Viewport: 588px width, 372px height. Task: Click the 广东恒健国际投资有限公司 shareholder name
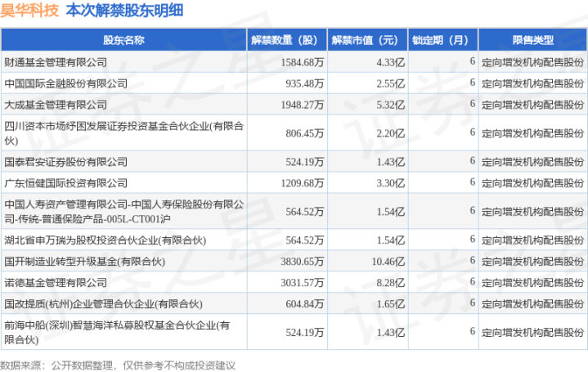(x=66, y=183)
